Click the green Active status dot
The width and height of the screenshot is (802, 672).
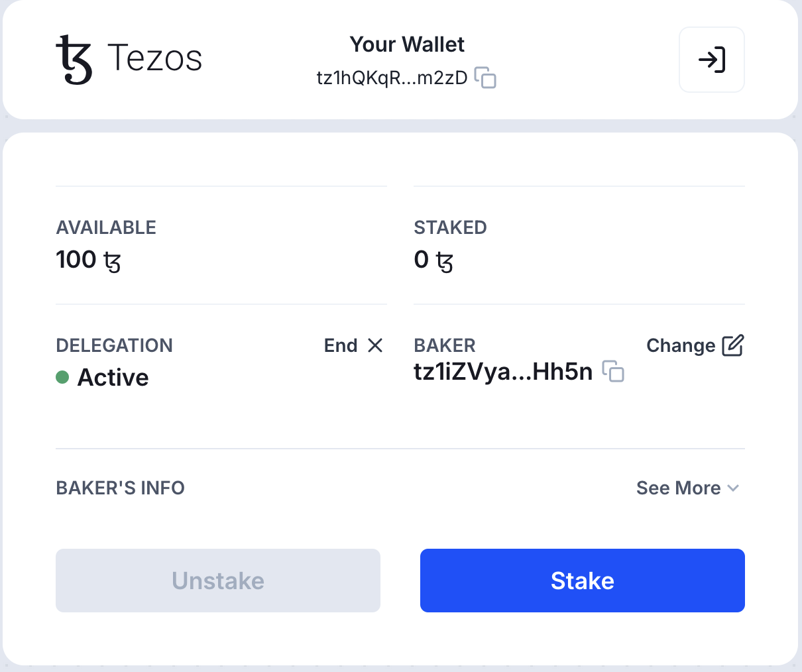click(62, 377)
